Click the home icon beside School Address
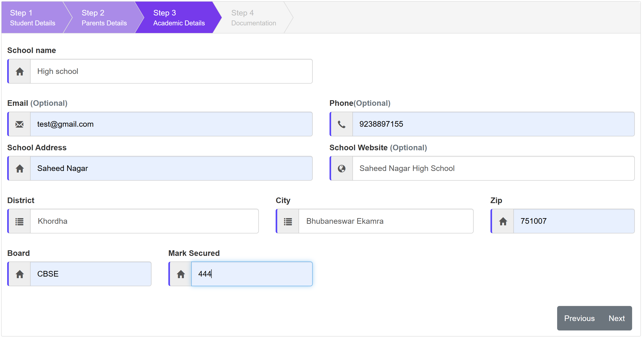644x339 pixels. pos(20,169)
